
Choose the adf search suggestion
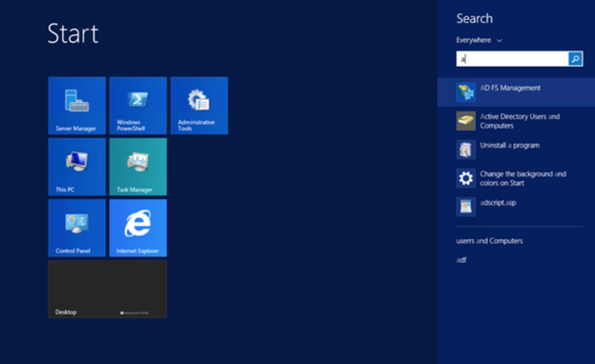pos(462,260)
